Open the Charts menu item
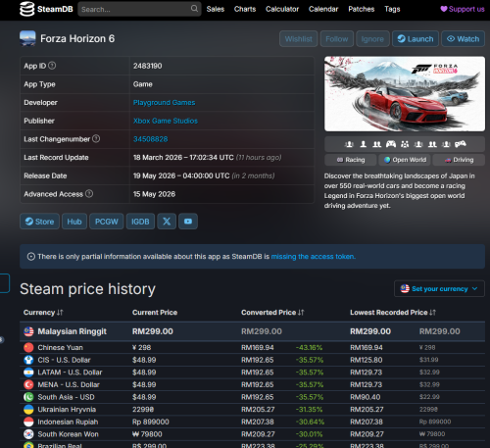The height and width of the screenshot is (448, 490). 245,9
